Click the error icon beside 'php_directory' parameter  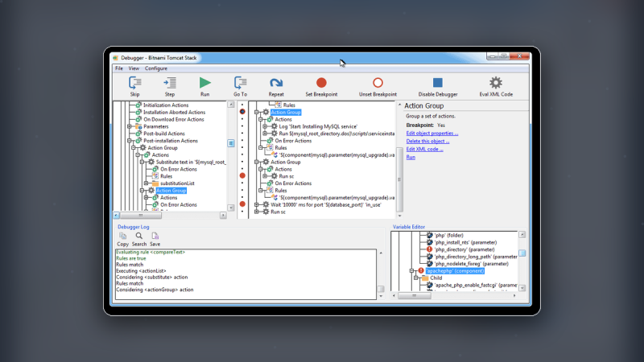point(430,249)
